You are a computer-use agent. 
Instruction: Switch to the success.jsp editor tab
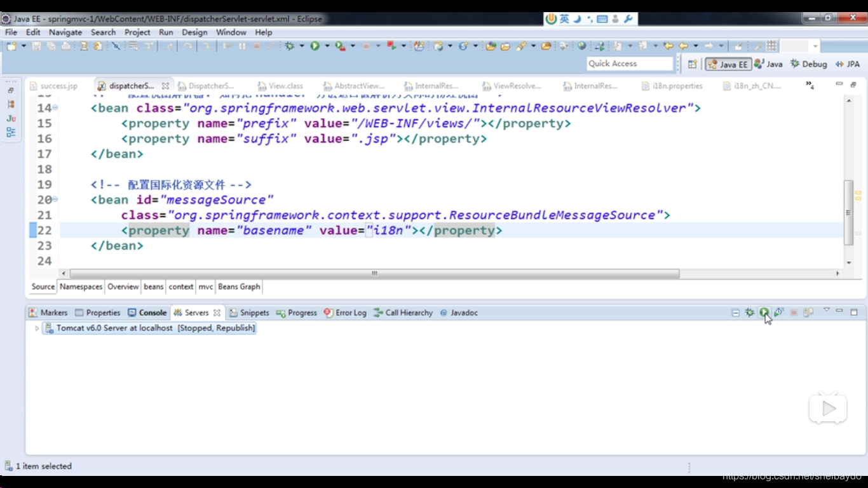tap(53, 86)
